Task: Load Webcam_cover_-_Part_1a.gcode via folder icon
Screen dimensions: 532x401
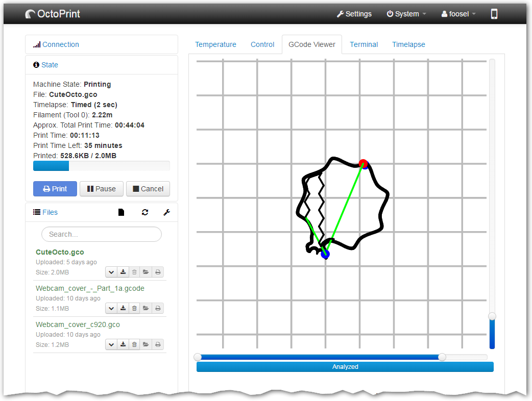Action: coord(146,308)
